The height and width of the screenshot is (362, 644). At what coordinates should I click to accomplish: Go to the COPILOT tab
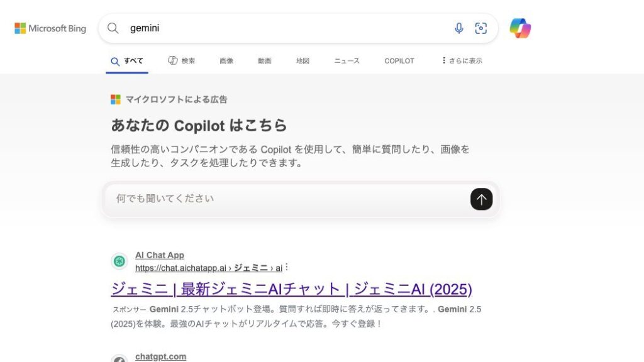[x=399, y=61]
